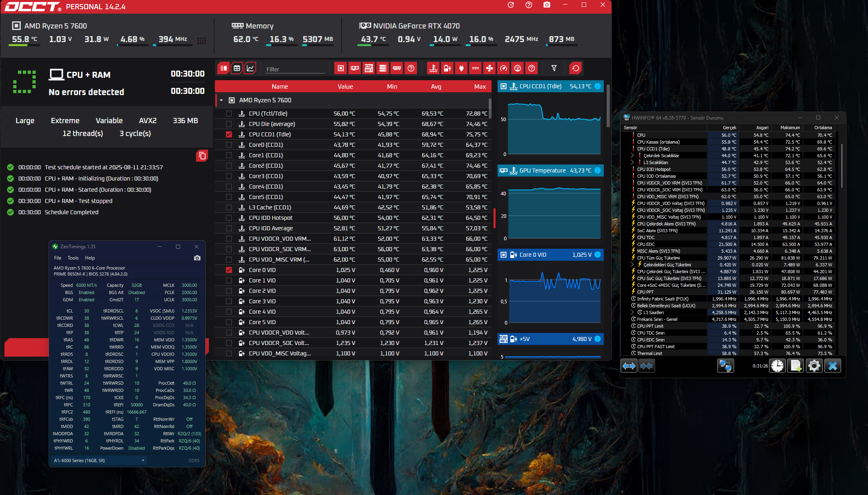Click the Sensör column header in HWiNFO
The image size is (868, 495).
pyautogui.click(x=630, y=128)
